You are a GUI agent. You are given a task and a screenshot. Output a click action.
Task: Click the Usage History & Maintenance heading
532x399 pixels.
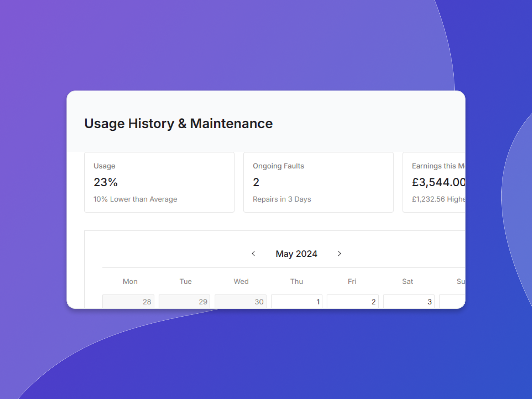[178, 123]
